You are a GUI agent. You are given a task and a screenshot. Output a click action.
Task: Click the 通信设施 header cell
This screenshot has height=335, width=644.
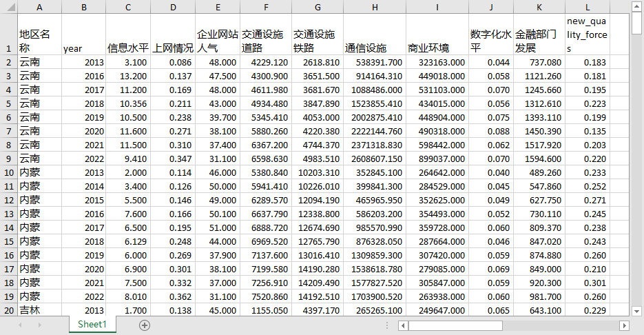pos(375,34)
